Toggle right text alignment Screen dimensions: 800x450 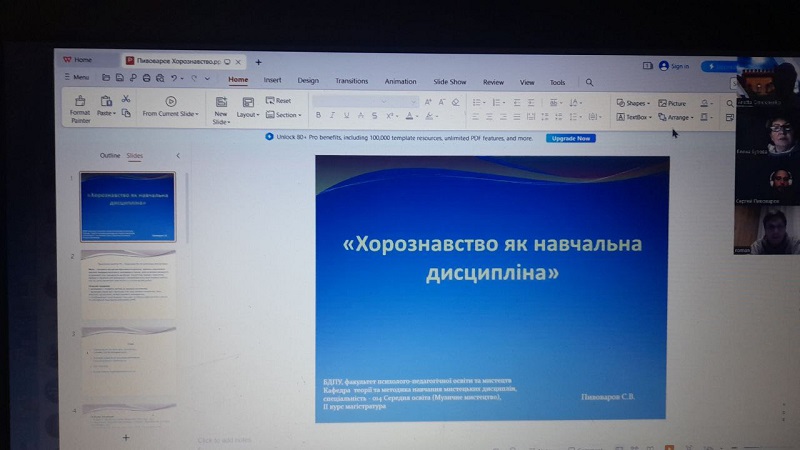[x=503, y=117]
